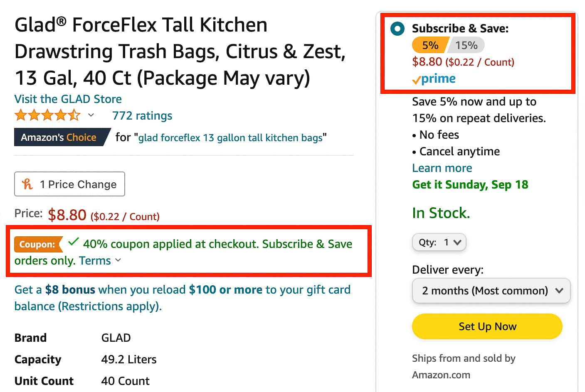Click the "$100 or more" gift card link
This screenshot has width=585, height=392.
(226, 289)
